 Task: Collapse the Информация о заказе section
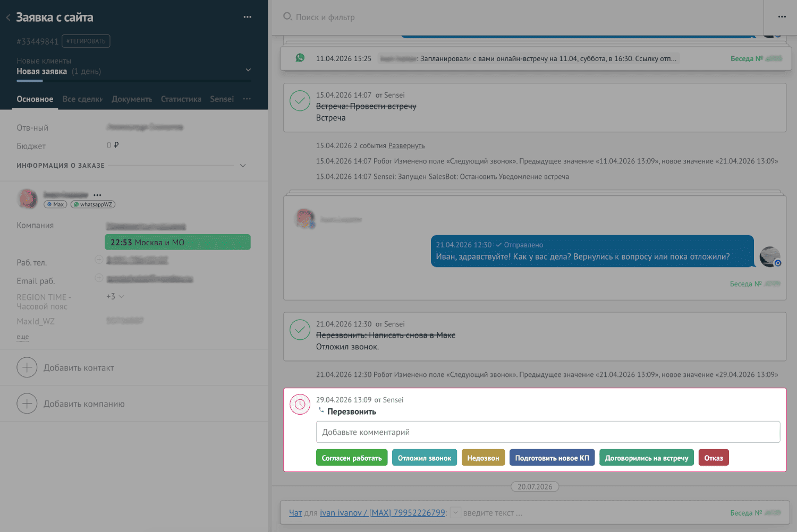tap(243, 166)
